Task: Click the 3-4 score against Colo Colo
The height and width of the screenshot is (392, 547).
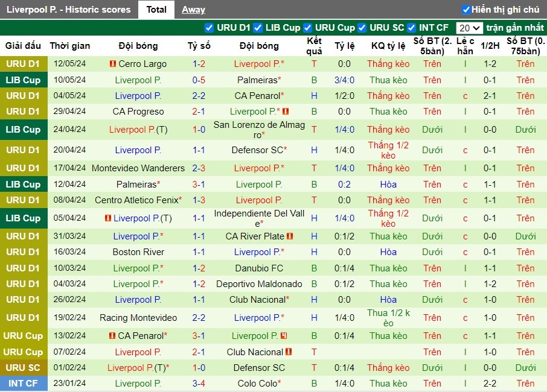Action: tap(199, 384)
